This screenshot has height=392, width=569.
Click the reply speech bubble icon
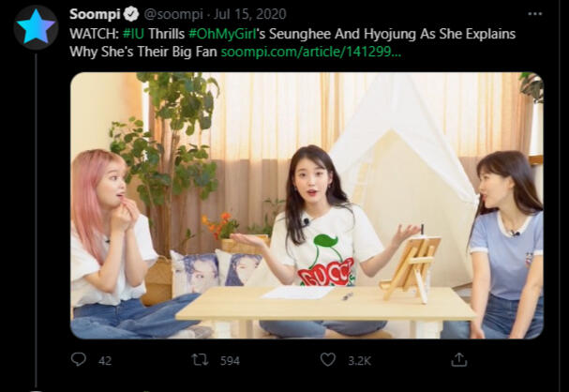[79, 359]
